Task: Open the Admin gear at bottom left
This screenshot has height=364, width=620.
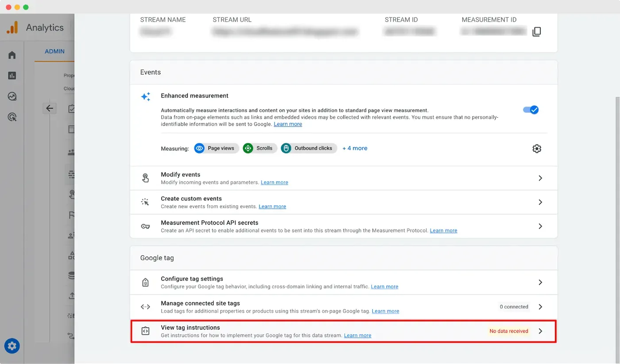Action: (12, 345)
